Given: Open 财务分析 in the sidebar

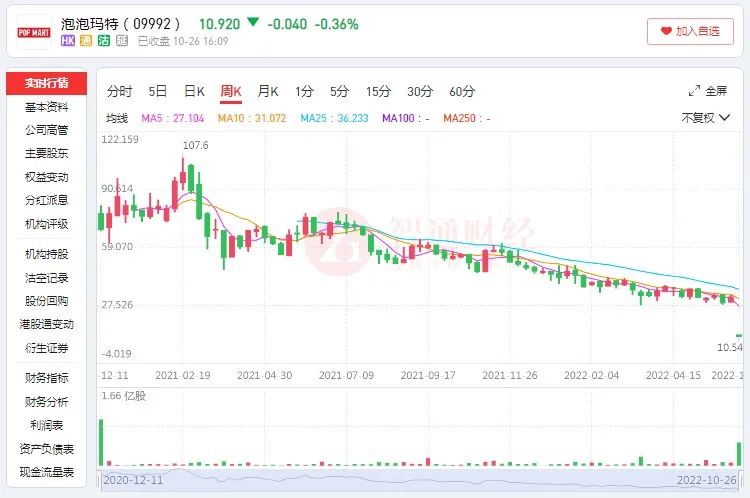Looking at the screenshot, I should (46, 401).
